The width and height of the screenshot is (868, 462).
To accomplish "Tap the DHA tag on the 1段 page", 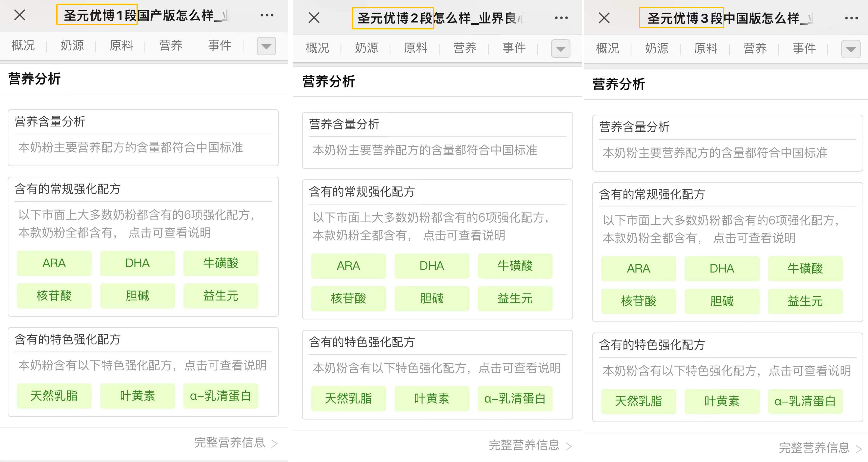I will [x=138, y=263].
